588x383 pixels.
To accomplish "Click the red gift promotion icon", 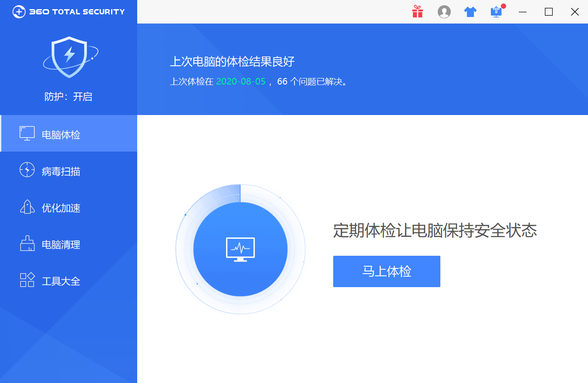I will [417, 12].
